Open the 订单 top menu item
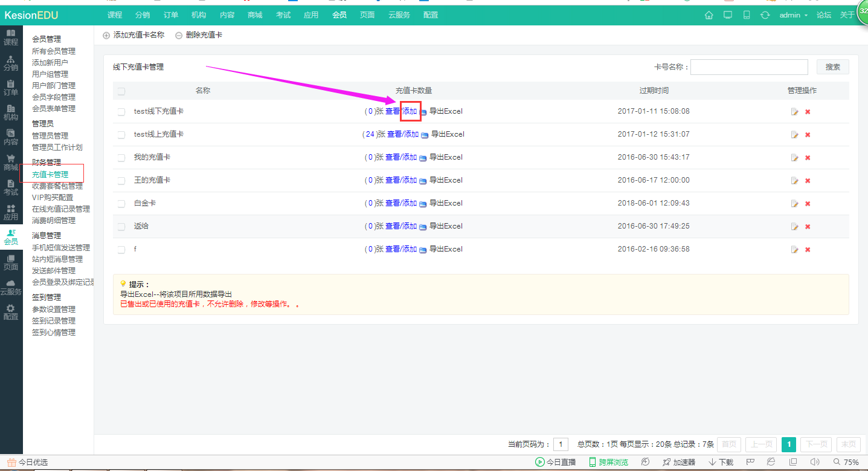868x471 pixels. 171,15
